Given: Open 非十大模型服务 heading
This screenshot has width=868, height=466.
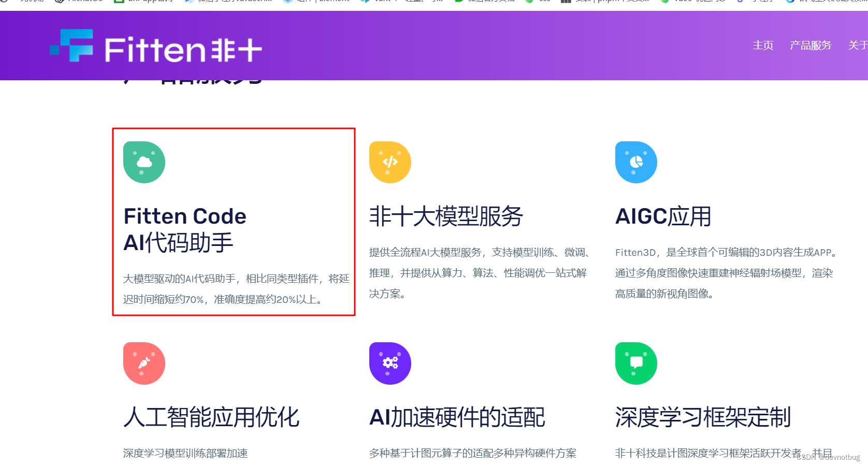Looking at the screenshot, I should coord(446,216).
